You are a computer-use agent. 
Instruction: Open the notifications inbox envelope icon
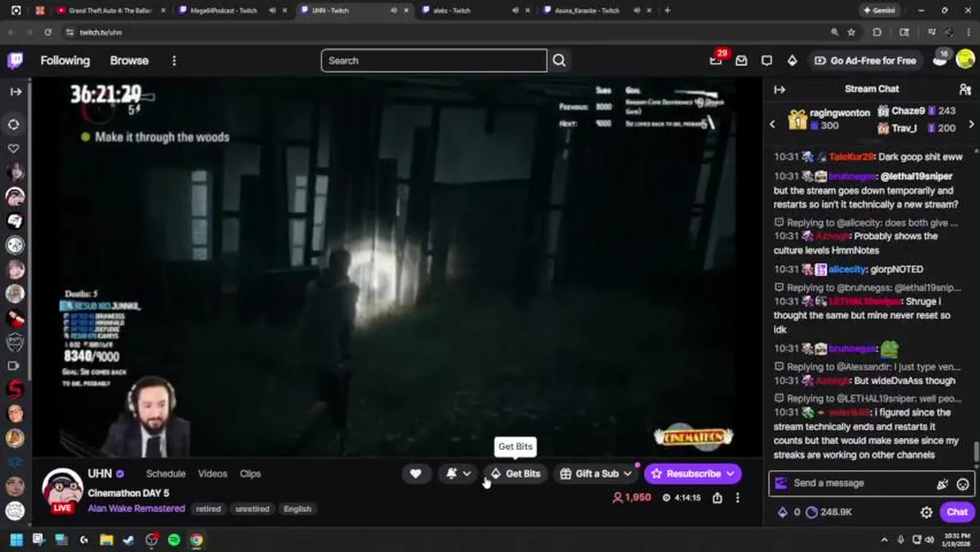tap(742, 61)
